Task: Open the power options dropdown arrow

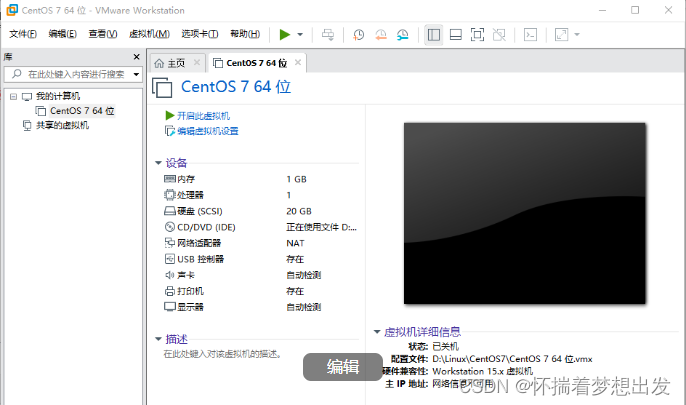Action: pyautogui.click(x=300, y=35)
